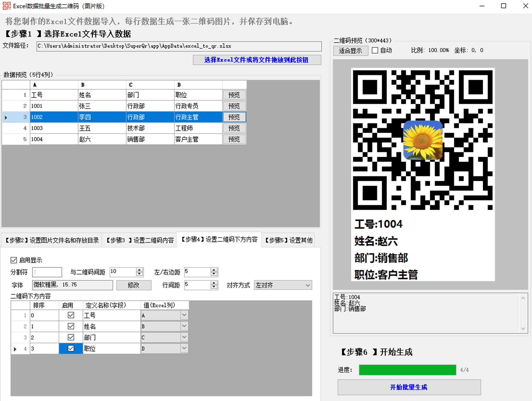The width and height of the screenshot is (532, 401).
Task: Select cell 张三 in data preview
Action: 102,106
